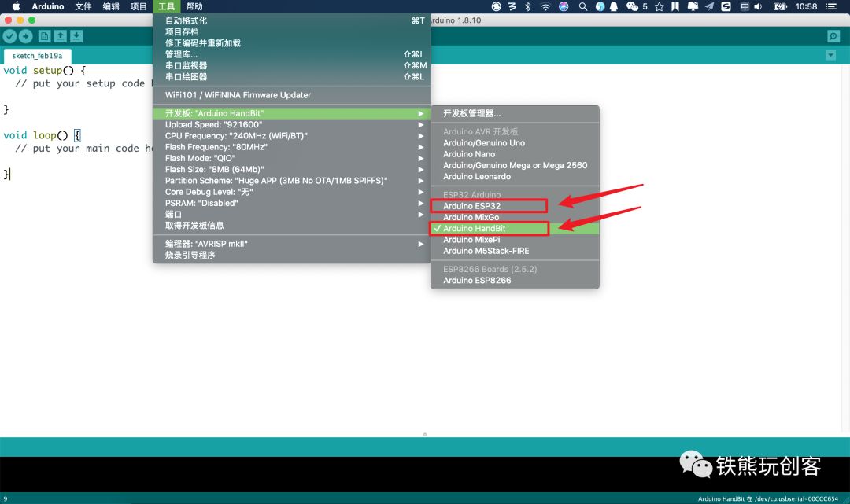Create a new sketch

(46, 35)
